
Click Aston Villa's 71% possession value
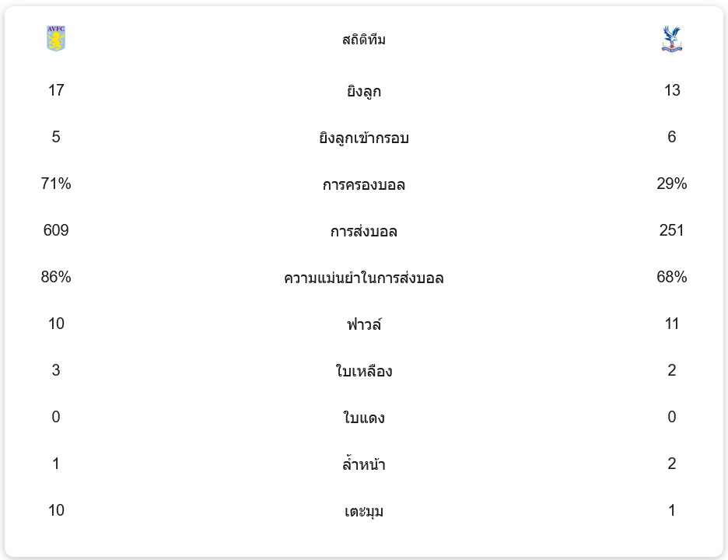(x=56, y=184)
